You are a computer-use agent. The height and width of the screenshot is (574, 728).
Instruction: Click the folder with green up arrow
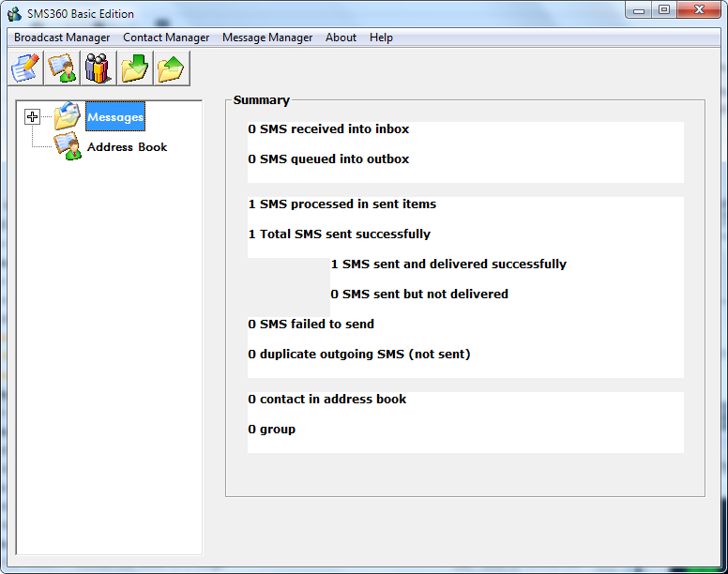171,68
